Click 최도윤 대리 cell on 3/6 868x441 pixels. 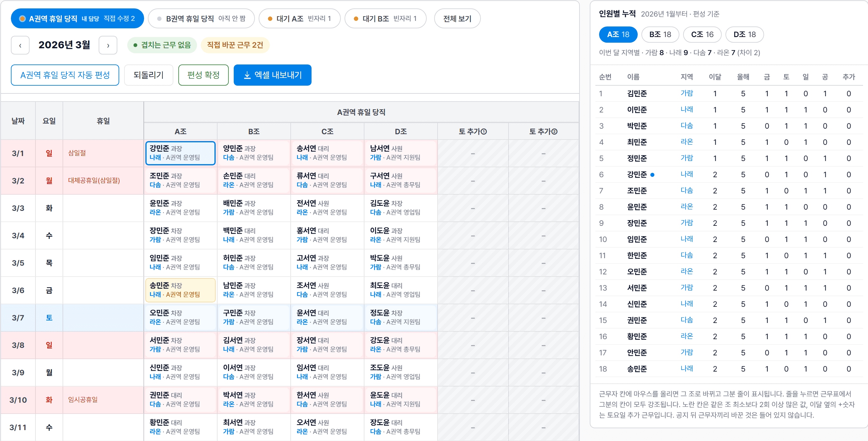pos(401,290)
